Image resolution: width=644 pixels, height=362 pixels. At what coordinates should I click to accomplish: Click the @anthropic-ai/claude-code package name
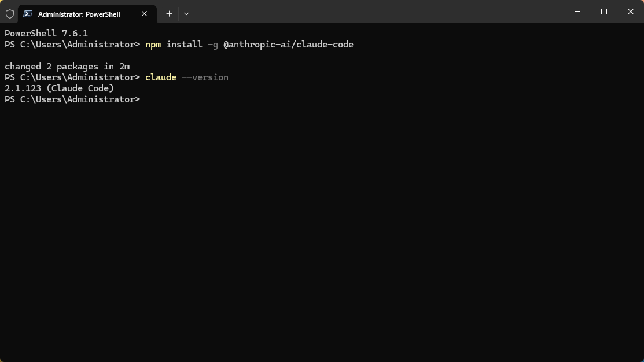(x=289, y=44)
